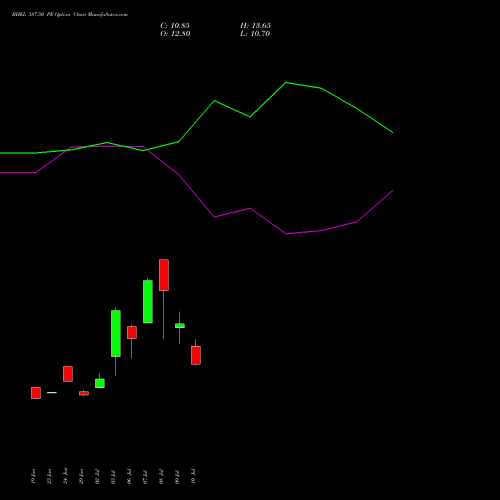Select the 08 Jul date label
The height and width of the screenshot is (500, 500).
tap(161, 477)
